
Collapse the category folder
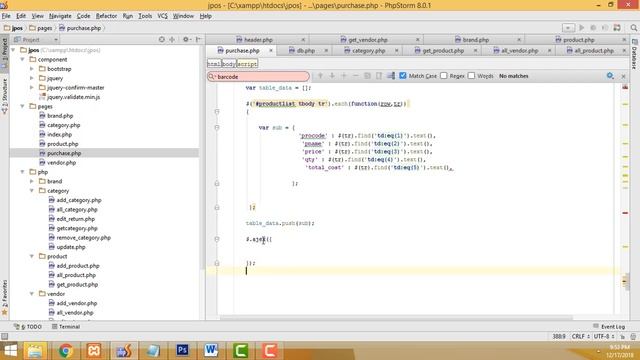click(32, 190)
